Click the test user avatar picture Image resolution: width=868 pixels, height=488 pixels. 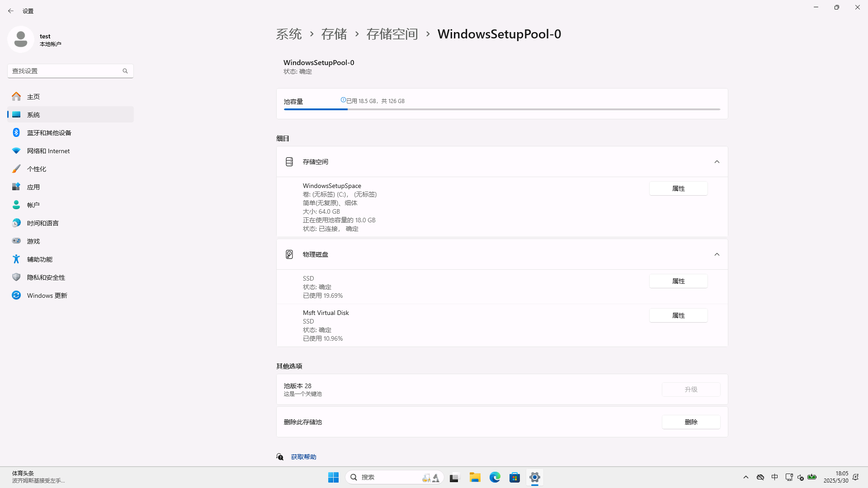tap(21, 40)
